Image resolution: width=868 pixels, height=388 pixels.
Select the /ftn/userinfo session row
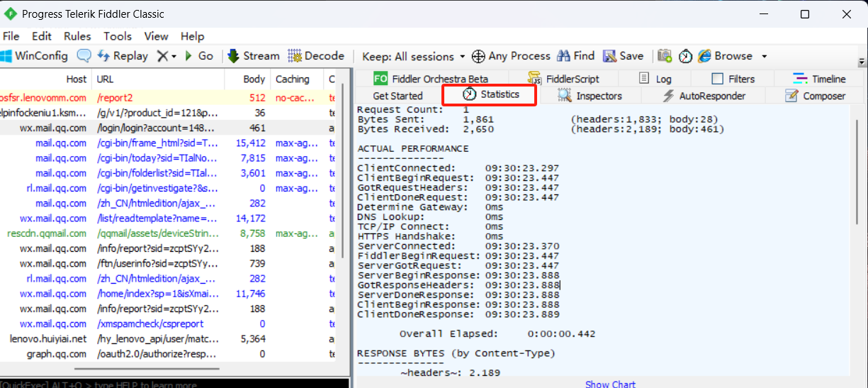(169, 263)
